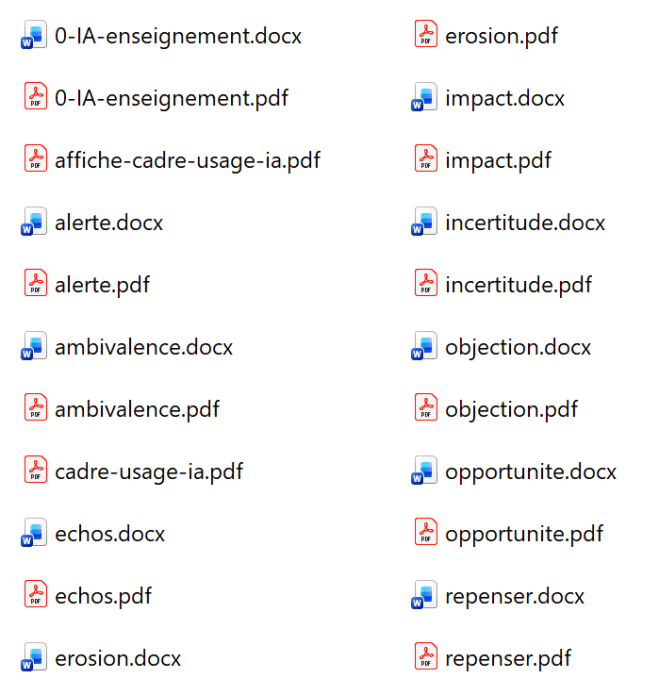Viewport: 659px width, 695px height.
Task: Click the PDF icon beside repenser.pdf
Action: click(426, 657)
